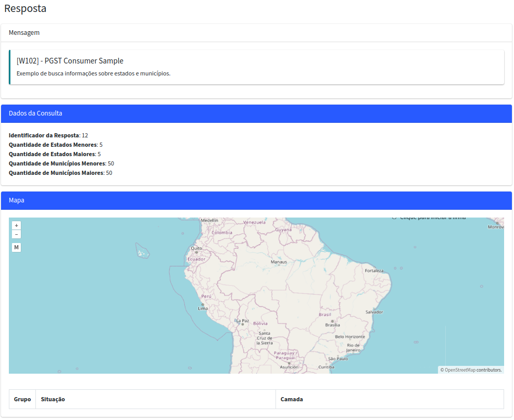Click Fortaleza label on the map
This screenshot has width=514, height=420.
coord(374,271)
